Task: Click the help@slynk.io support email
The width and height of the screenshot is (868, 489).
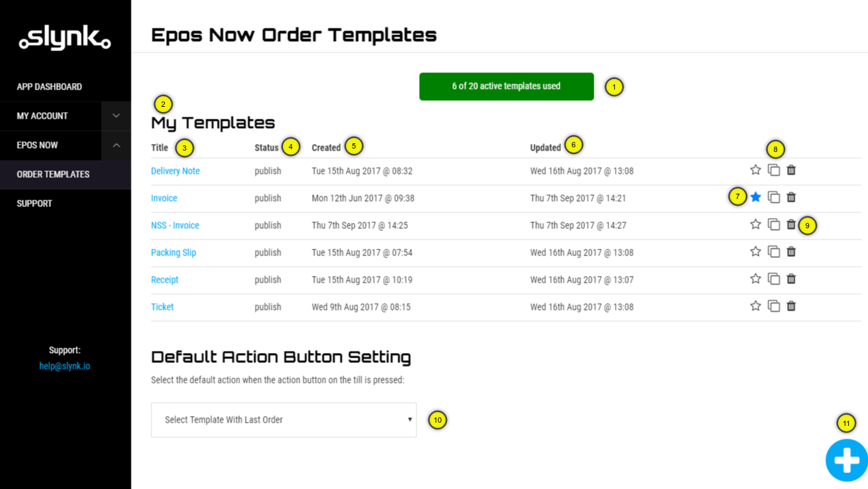Action: pos(64,366)
